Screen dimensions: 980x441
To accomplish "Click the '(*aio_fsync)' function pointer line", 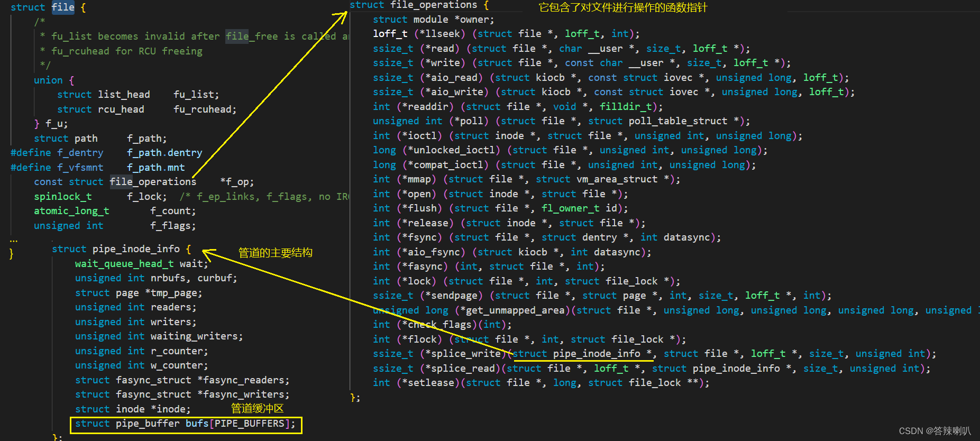I will coord(512,252).
